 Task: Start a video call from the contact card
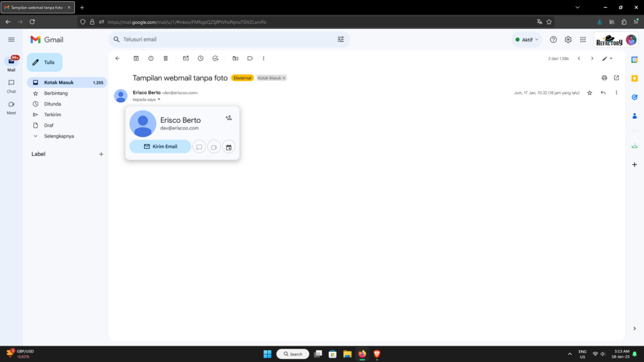(x=214, y=147)
